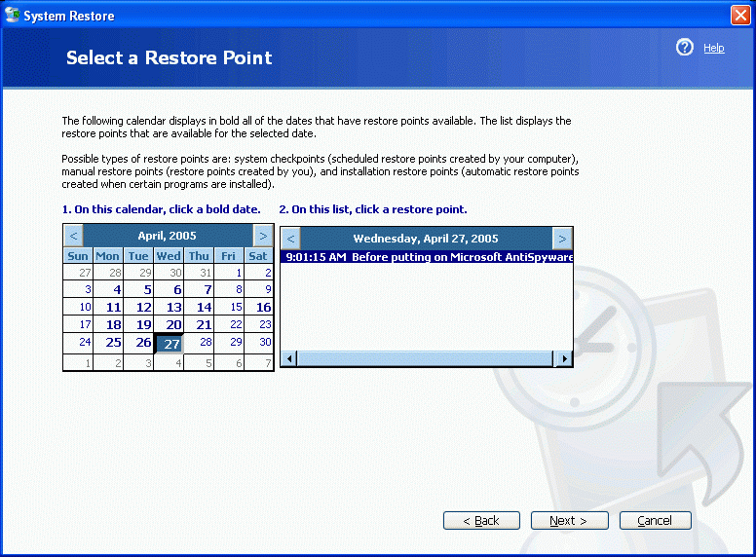Select bold date April 16
This screenshot has height=557, width=756.
pos(259,307)
